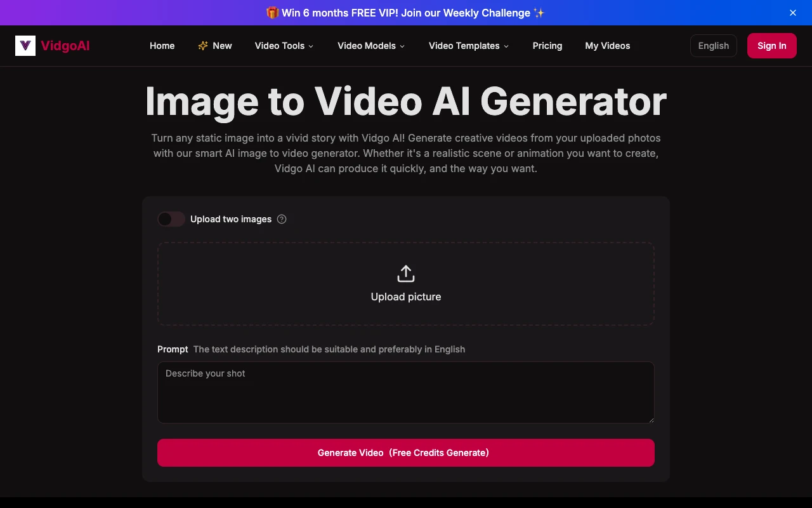Select Home in the navigation bar
Image resolution: width=812 pixels, height=508 pixels.
pos(162,46)
